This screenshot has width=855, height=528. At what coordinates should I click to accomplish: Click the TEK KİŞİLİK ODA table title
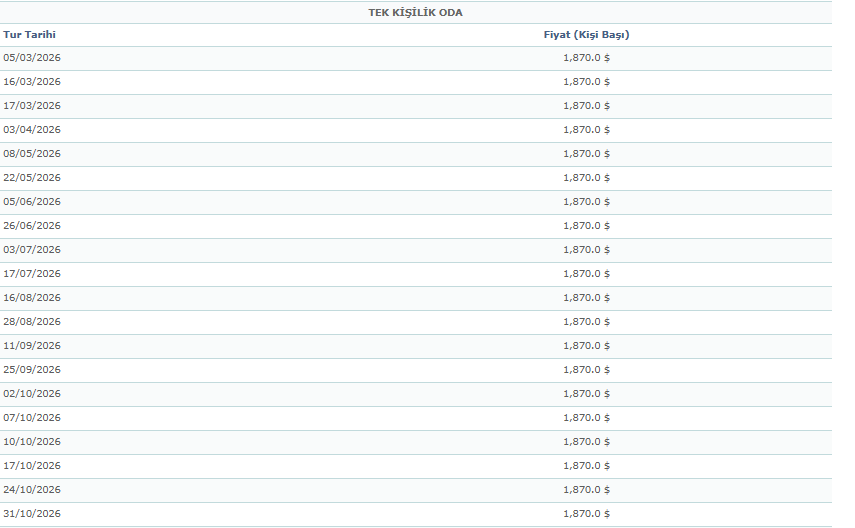coord(415,13)
